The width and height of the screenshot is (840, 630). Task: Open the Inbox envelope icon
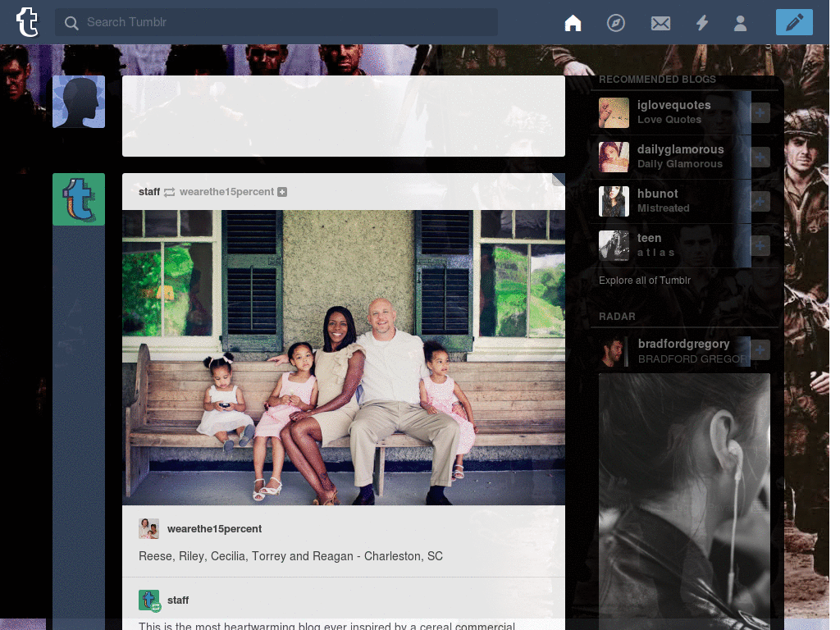pyautogui.click(x=660, y=23)
